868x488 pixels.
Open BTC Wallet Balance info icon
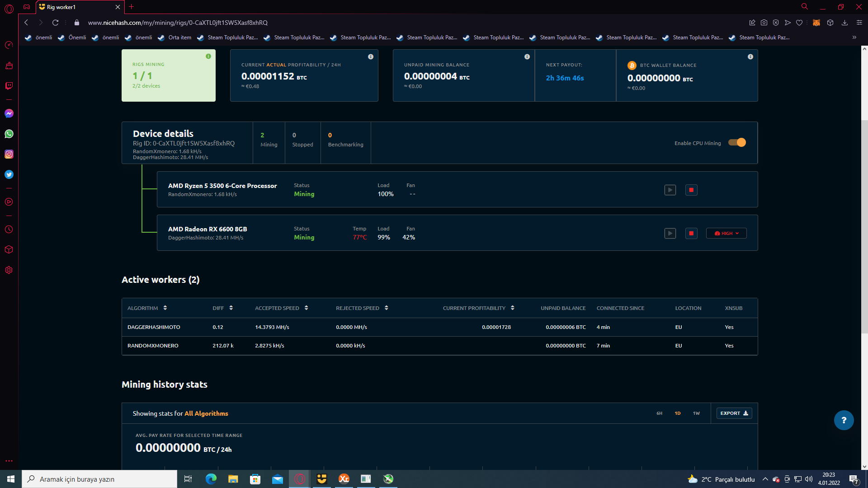pos(750,57)
